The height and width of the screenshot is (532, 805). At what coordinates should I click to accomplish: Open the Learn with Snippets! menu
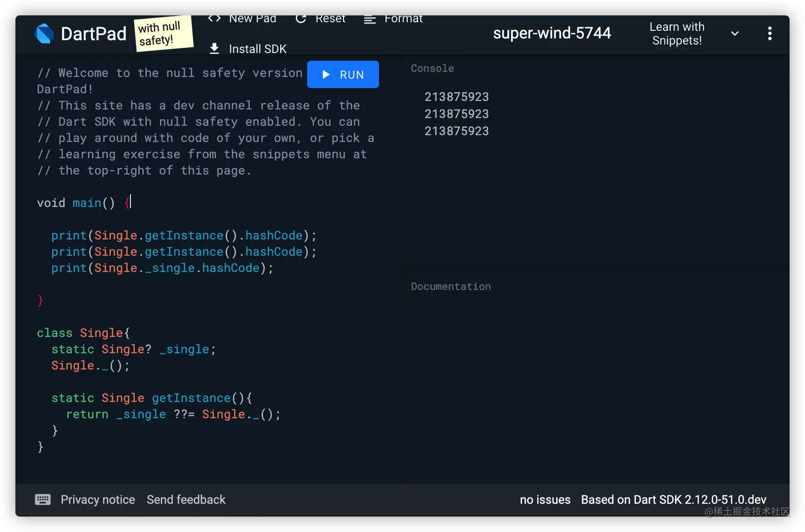coord(677,34)
